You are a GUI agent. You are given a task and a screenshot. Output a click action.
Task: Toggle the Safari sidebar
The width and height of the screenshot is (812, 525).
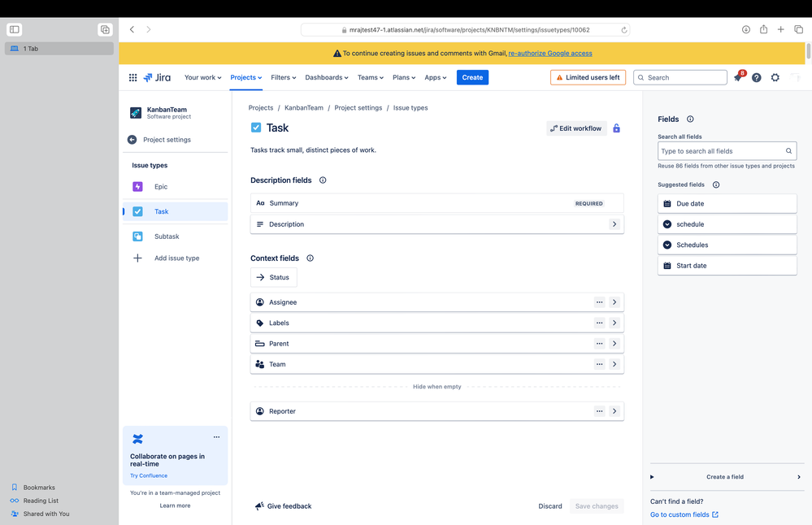tap(15, 29)
